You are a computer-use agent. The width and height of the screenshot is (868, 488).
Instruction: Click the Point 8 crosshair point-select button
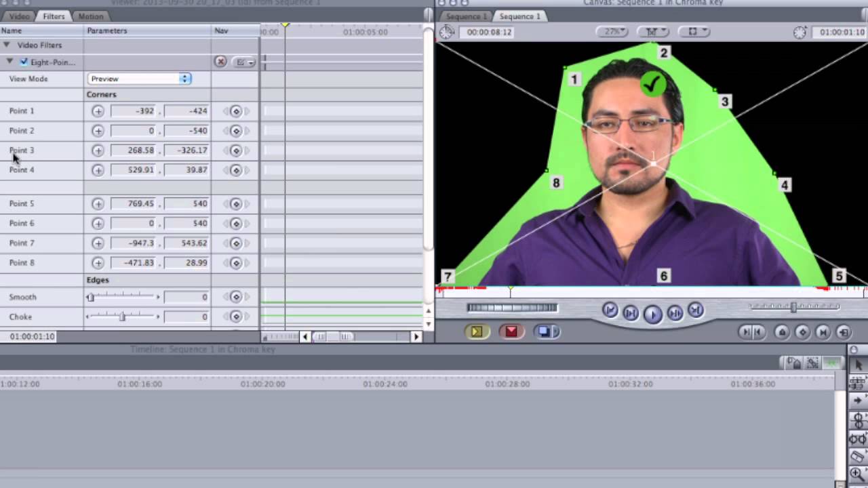click(x=98, y=262)
